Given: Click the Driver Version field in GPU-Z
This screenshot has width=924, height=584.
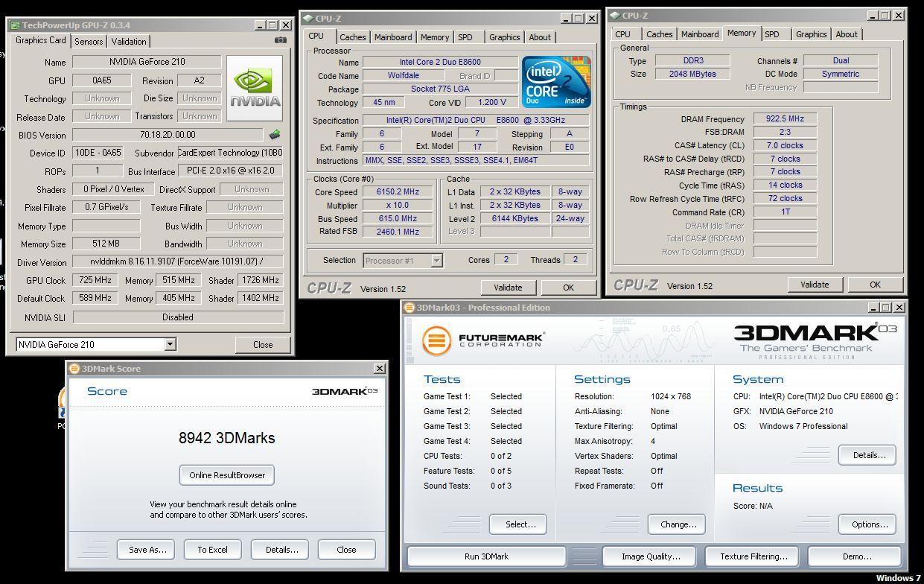Looking at the screenshot, I should click(x=178, y=262).
